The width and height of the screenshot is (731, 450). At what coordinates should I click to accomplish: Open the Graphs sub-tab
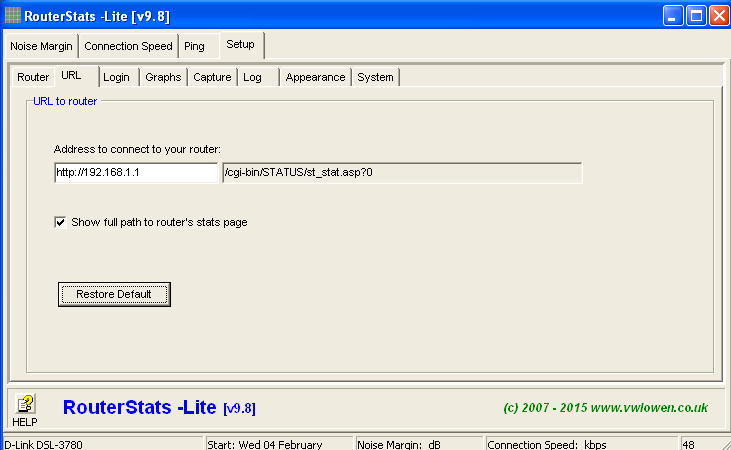tap(163, 77)
